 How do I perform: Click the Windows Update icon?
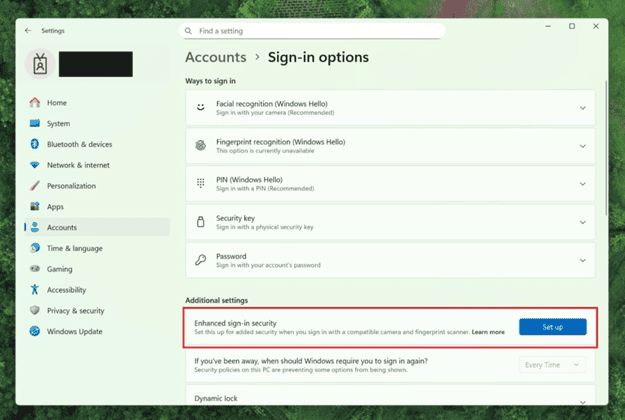(x=35, y=331)
